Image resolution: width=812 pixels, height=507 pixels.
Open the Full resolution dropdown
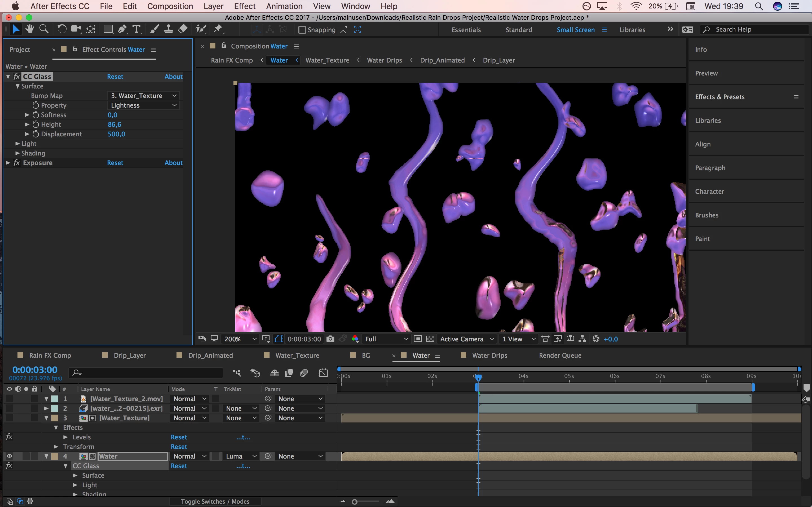[386, 339]
